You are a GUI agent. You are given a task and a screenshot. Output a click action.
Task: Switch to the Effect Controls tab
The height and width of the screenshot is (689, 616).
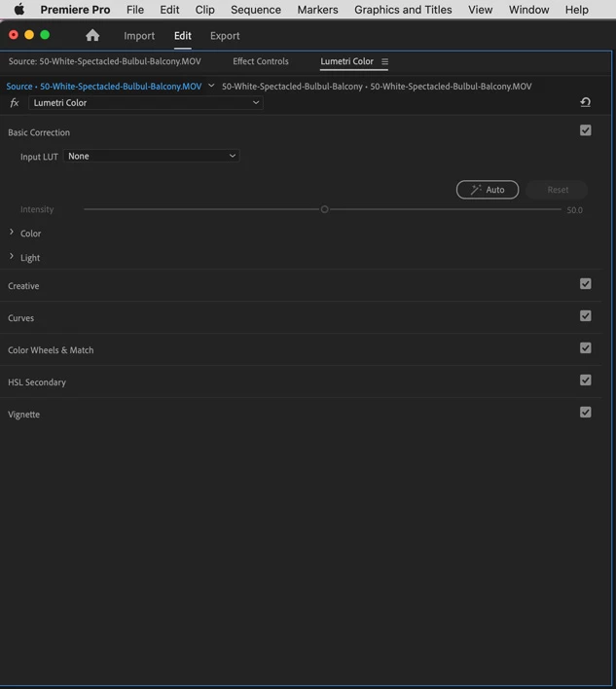261,61
